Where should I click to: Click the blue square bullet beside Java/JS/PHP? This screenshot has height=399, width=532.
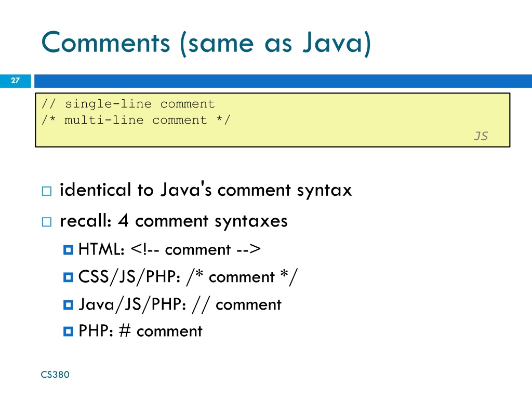(x=68, y=304)
